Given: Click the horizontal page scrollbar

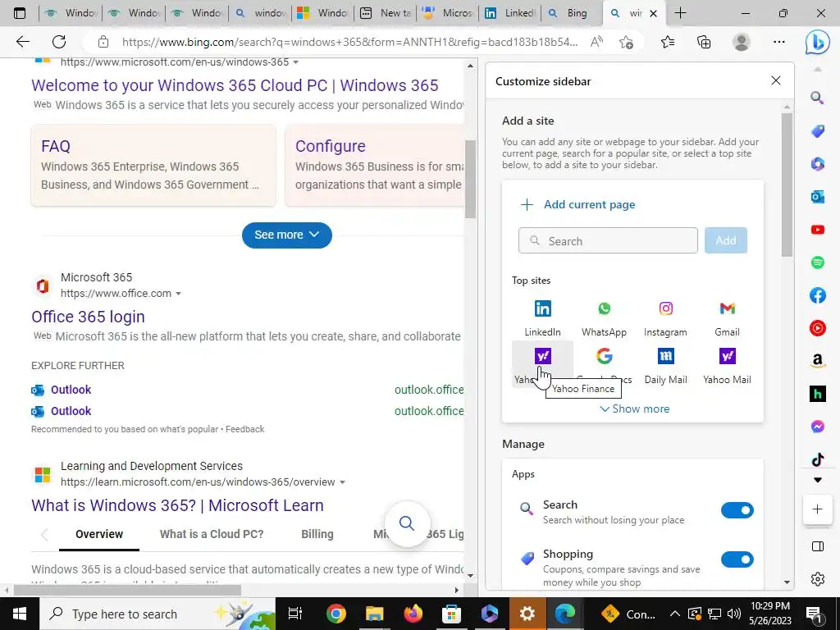Looking at the screenshot, I should pyautogui.click(x=127, y=590).
